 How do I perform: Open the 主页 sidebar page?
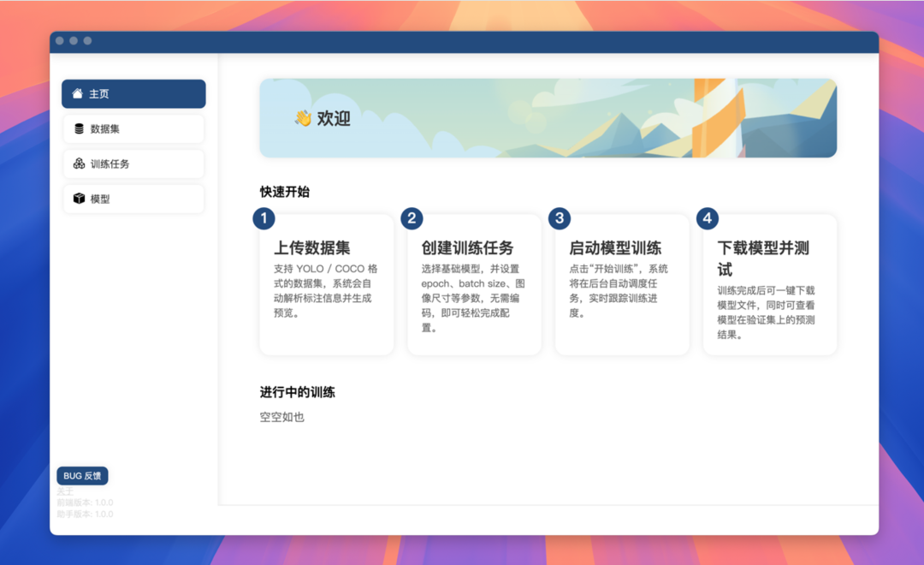click(133, 94)
